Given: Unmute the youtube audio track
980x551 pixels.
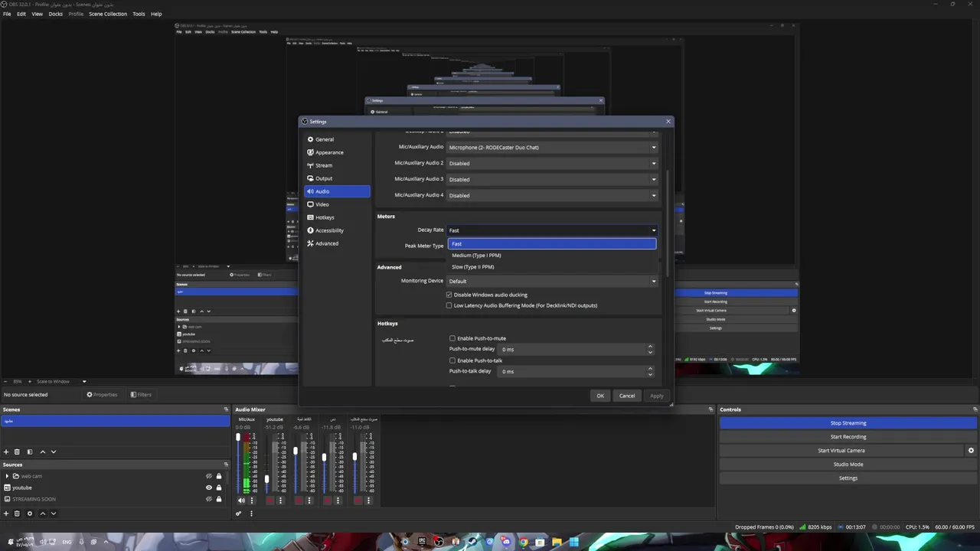Looking at the screenshot, I should pos(270,500).
